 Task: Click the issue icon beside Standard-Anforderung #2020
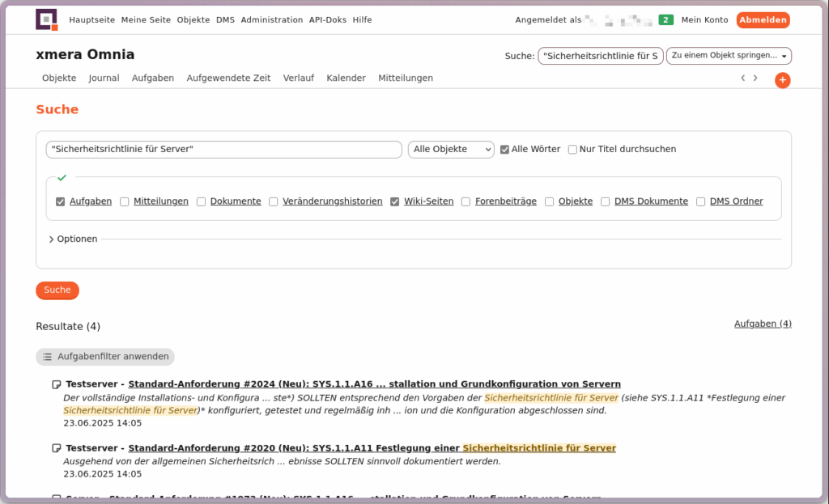tap(57, 448)
